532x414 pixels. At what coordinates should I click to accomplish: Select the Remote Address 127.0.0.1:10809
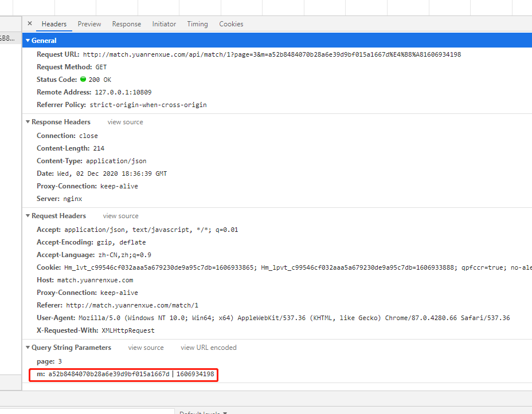123,92
